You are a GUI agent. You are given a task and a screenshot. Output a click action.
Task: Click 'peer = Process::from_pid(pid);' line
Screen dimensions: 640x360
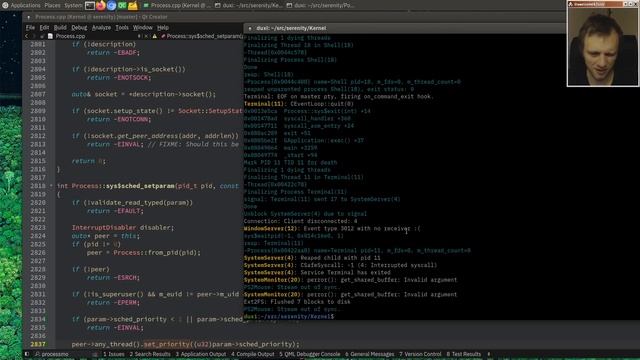click(x=144, y=253)
